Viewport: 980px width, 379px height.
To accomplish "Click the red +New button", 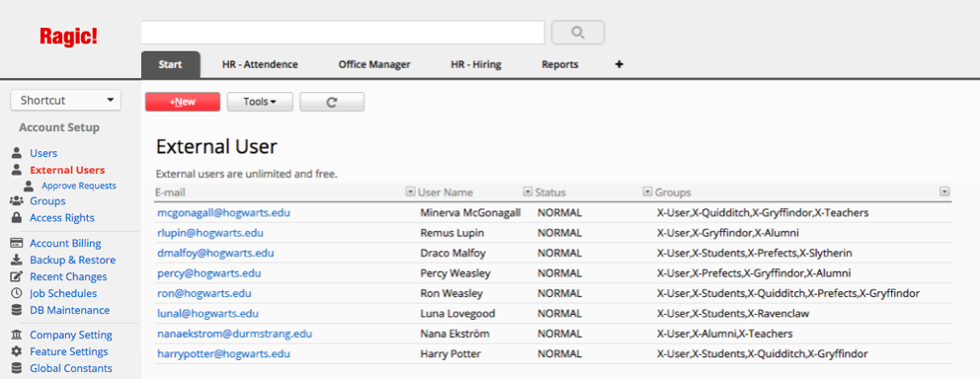I will click(183, 102).
